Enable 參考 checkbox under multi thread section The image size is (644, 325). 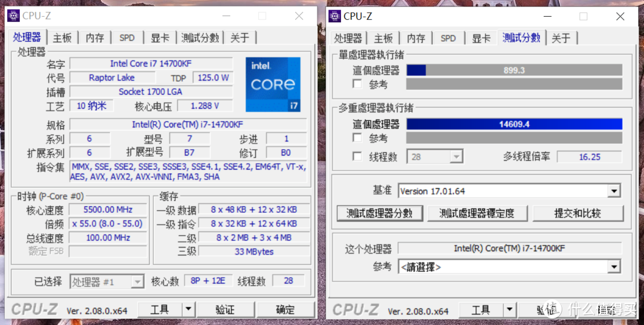click(358, 138)
